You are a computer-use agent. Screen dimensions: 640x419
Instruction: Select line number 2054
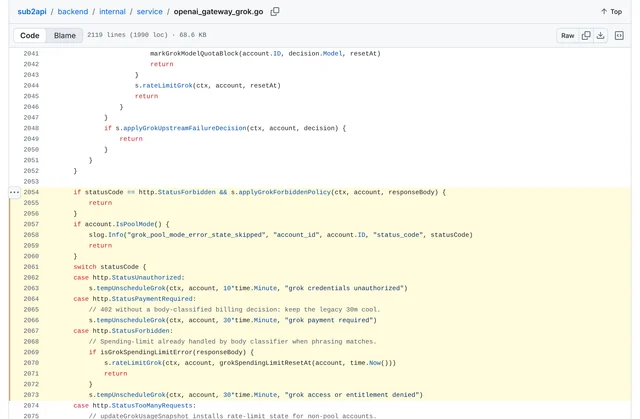point(31,192)
